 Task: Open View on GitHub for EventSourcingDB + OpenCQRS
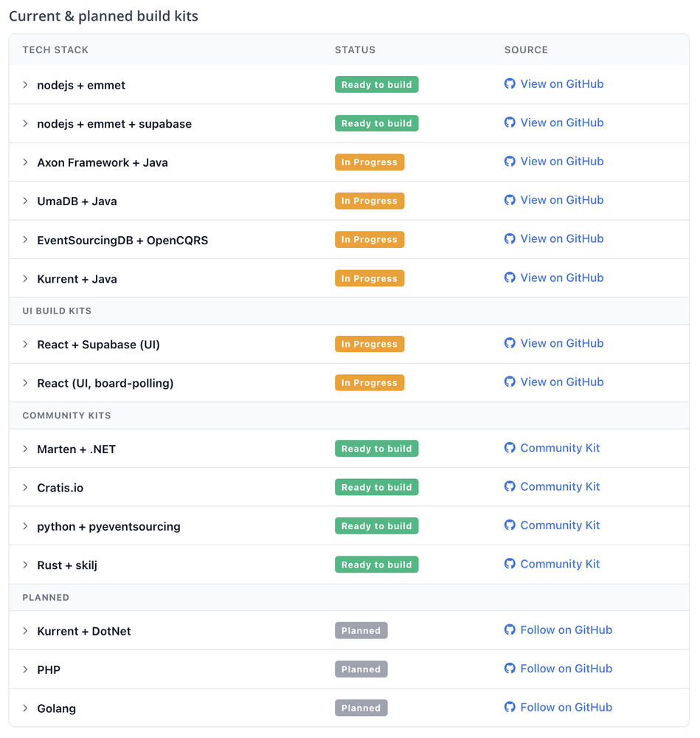pyautogui.click(x=561, y=238)
